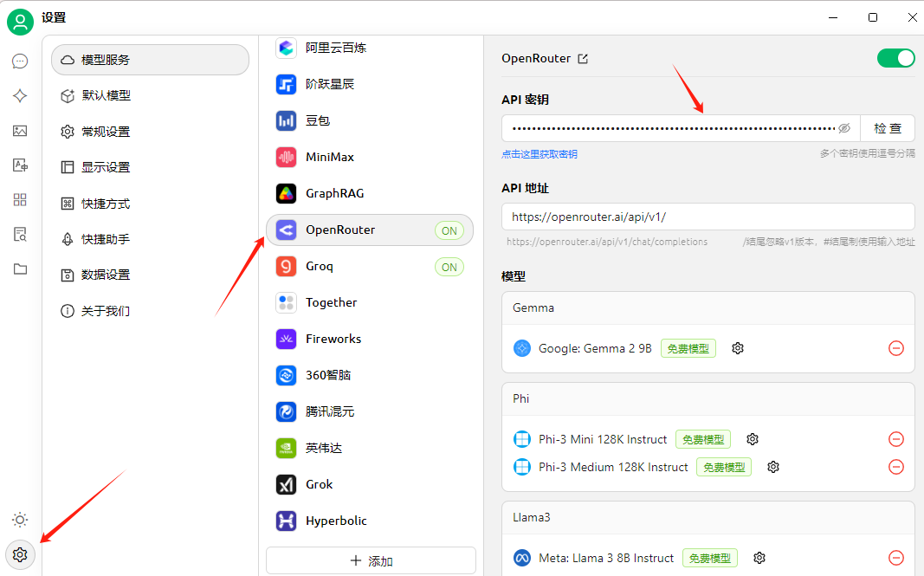Remove Google: Gemma 2 9B model
This screenshot has width=924, height=576.
click(x=895, y=348)
